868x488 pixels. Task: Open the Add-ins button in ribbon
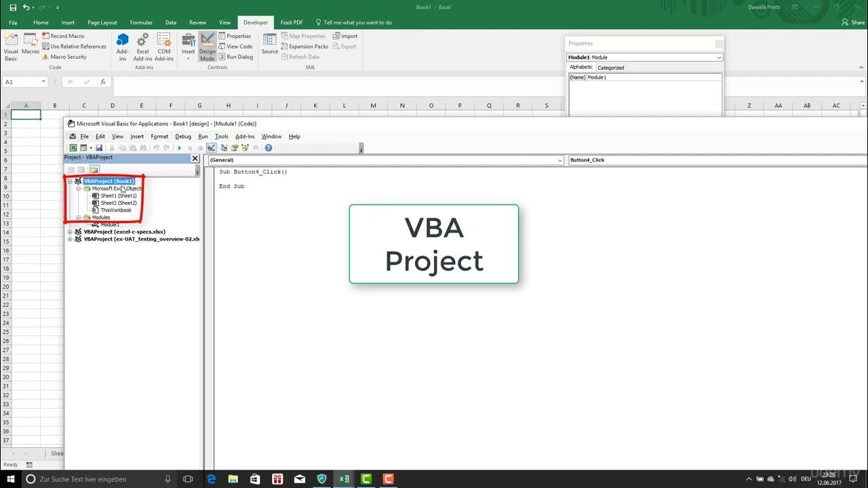123,47
